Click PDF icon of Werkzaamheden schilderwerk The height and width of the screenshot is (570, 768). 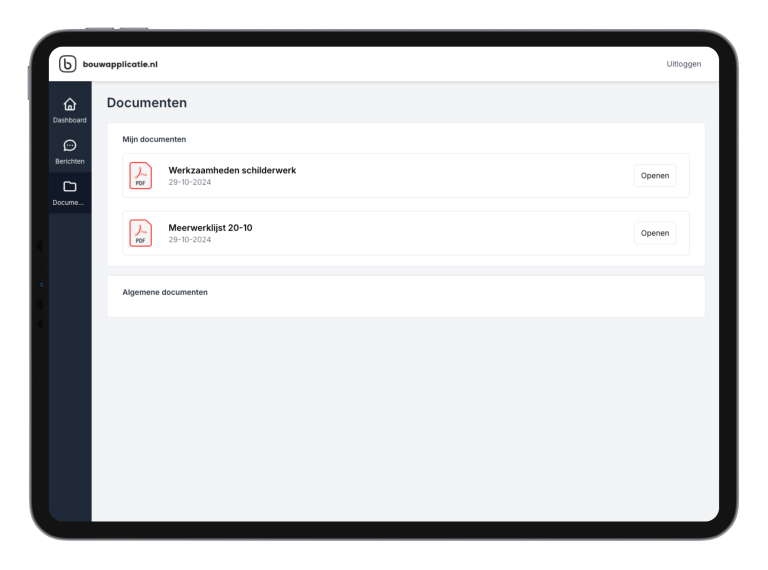point(141,175)
